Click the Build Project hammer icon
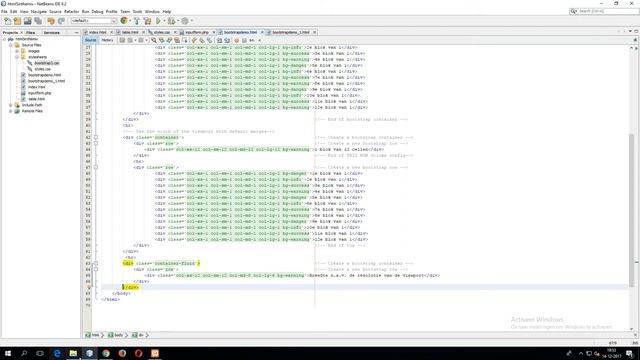Screen dimensions: 640x360 click(x=137, y=21)
